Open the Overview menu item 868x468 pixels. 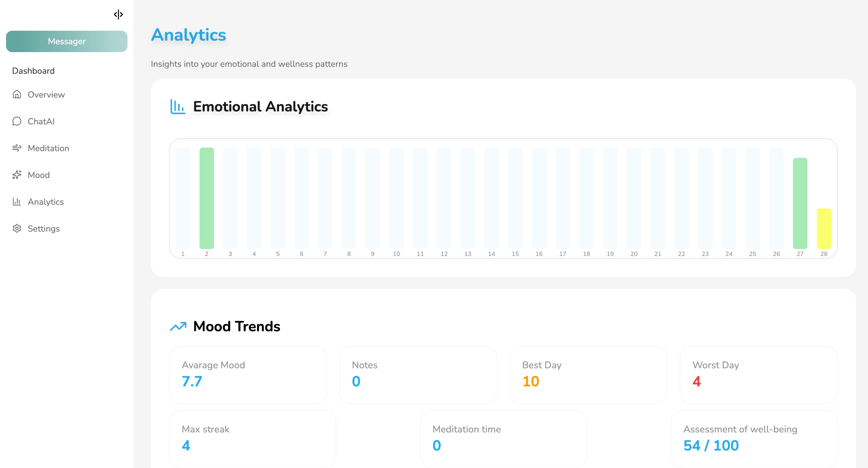(x=46, y=95)
